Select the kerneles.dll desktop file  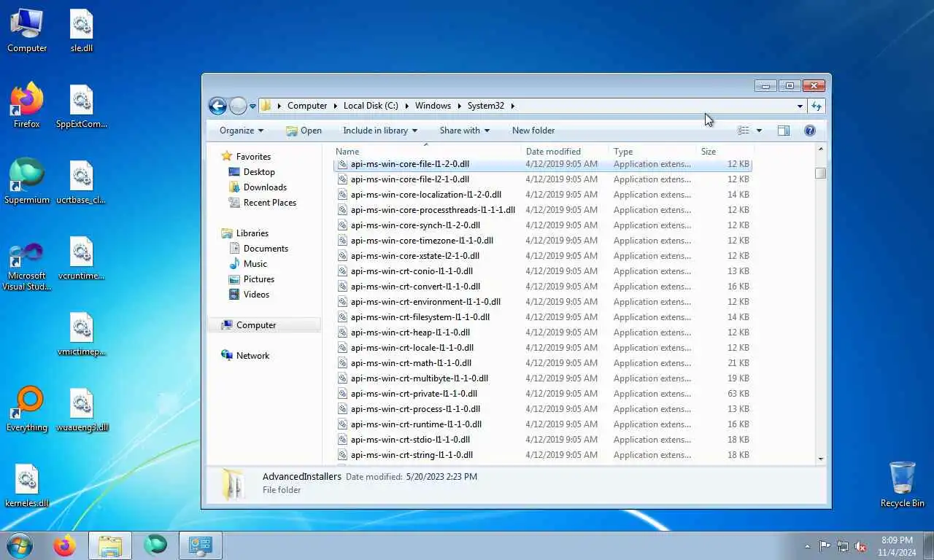click(x=27, y=486)
